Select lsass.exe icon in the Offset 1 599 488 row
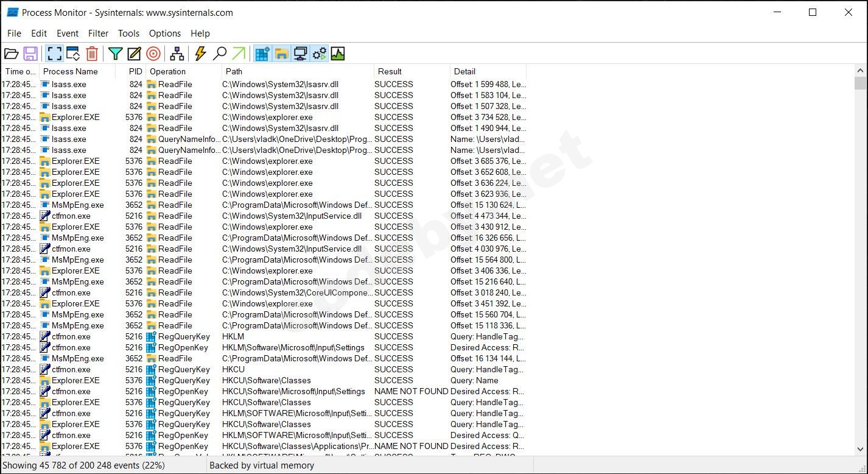 (x=45, y=84)
